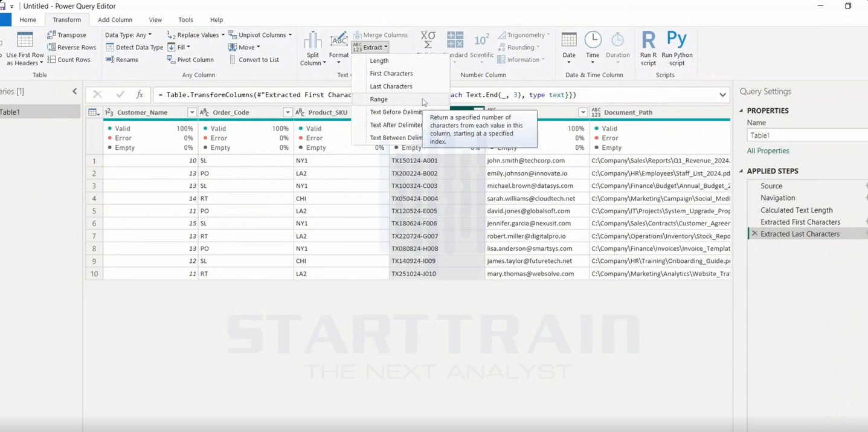Open the Tools tab

pyautogui.click(x=186, y=20)
